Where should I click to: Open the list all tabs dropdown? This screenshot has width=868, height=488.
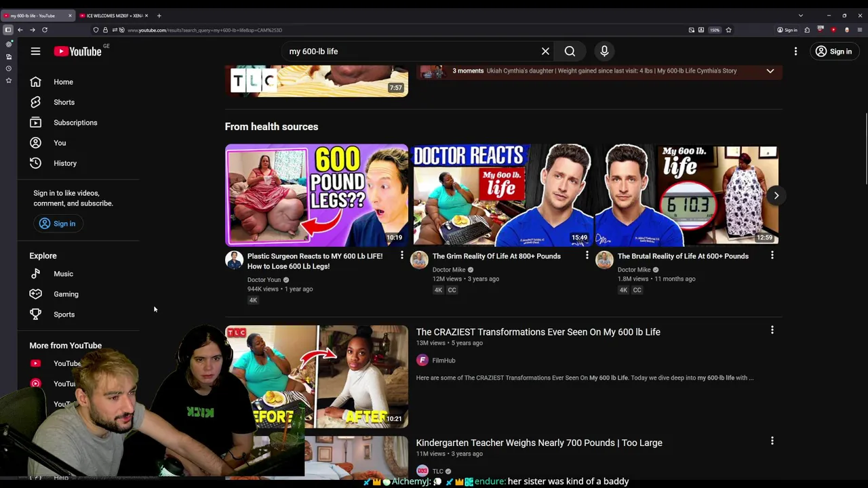pyautogui.click(x=800, y=16)
